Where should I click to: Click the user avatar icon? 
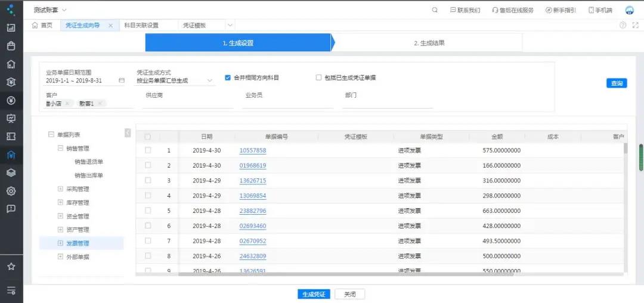coord(629,10)
